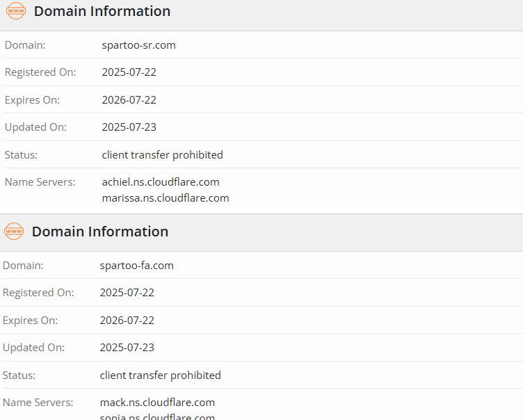Select the marissa.ns.cloudflare.com name server
Image resolution: width=523 pixels, height=420 pixels.
click(166, 198)
